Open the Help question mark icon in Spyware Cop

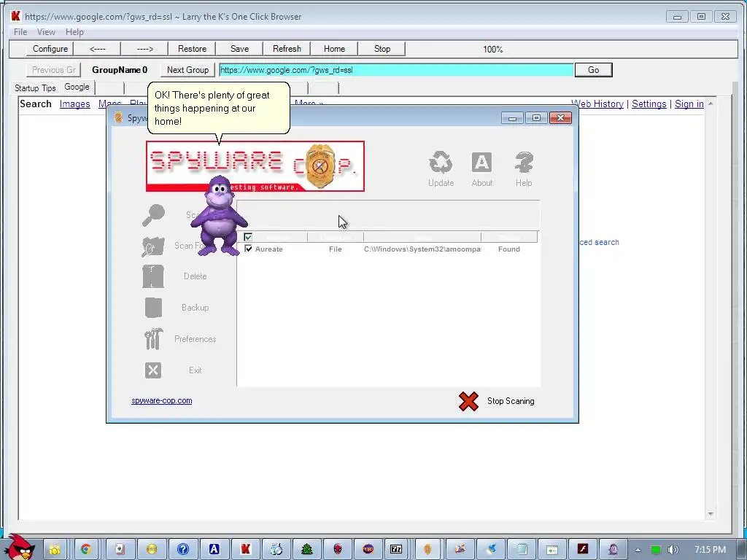(x=524, y=163)
